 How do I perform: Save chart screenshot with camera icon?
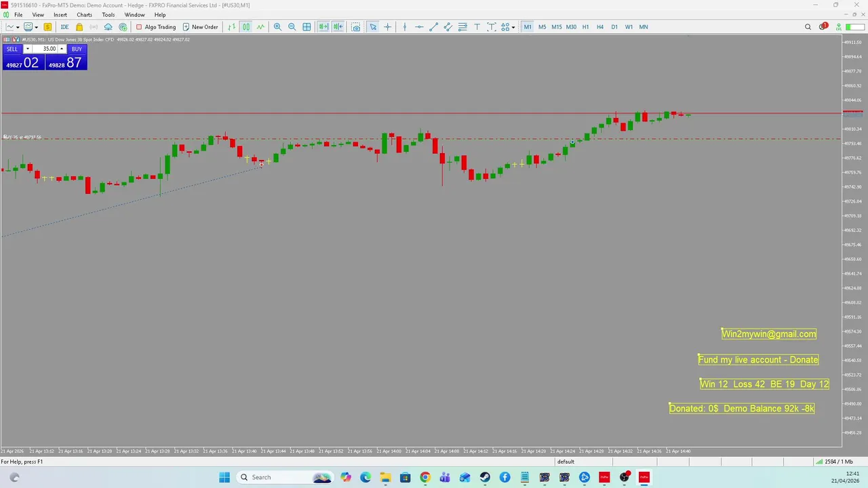pyautogui.click(x=355, y=27)
